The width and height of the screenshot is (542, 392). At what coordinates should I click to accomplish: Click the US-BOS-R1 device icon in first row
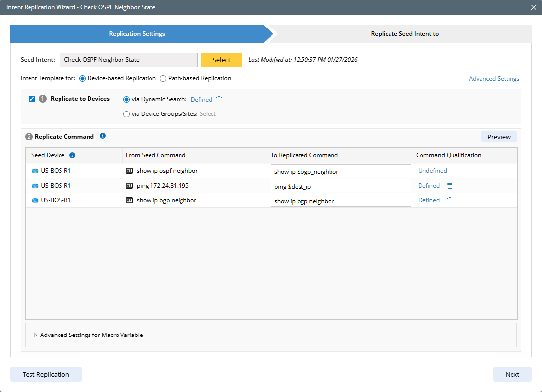tap(35, 171)
